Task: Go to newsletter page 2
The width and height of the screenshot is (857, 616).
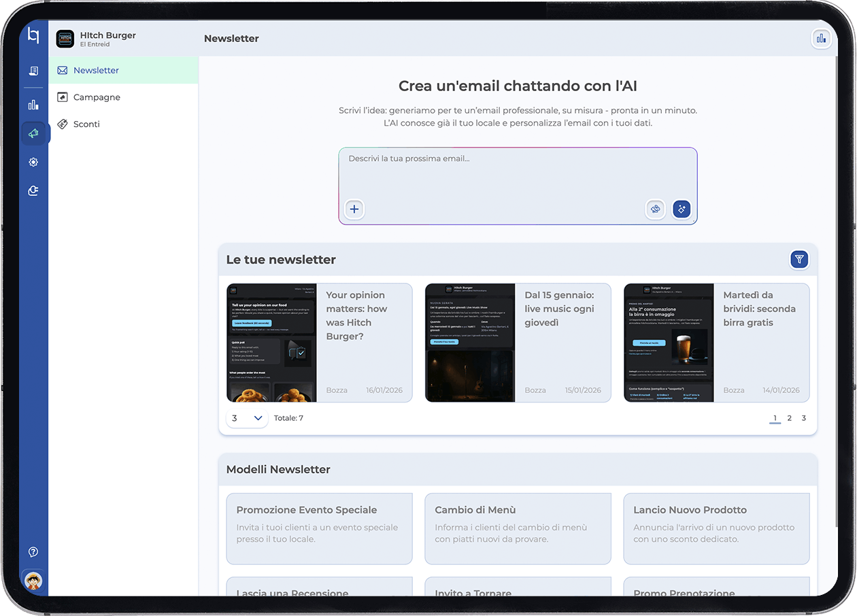Action: click(789, 418)
